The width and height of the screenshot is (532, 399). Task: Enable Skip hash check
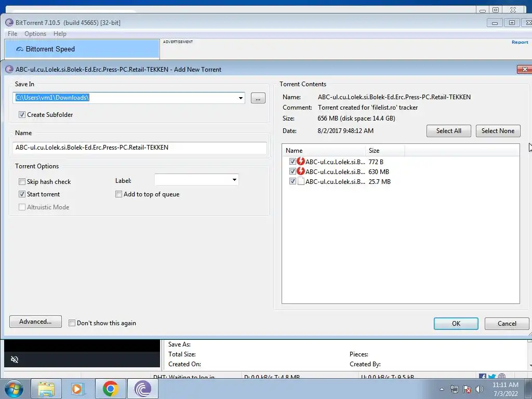pyautogui.click(x=22, y=181)
